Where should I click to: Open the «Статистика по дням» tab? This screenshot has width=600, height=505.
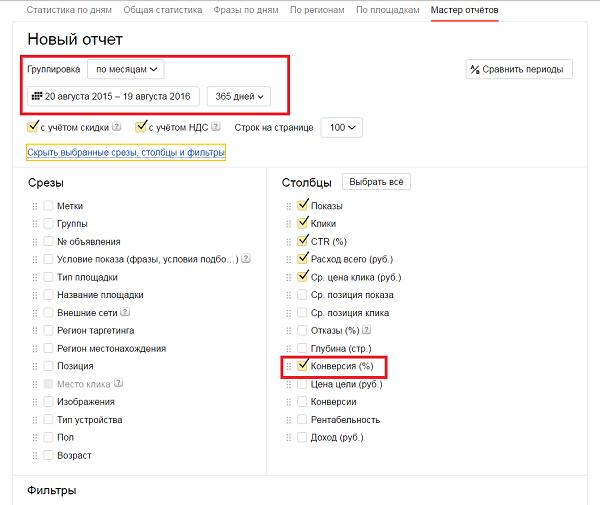pos(69,10)
